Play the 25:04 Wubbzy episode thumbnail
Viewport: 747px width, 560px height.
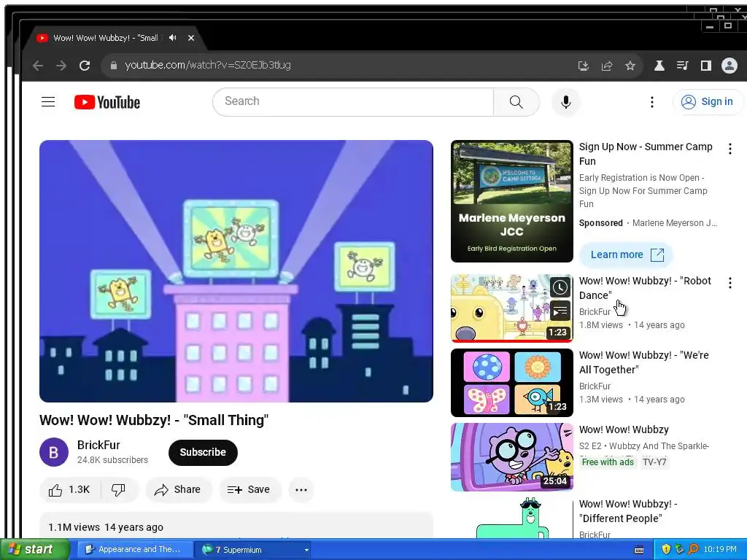[511, 457]
